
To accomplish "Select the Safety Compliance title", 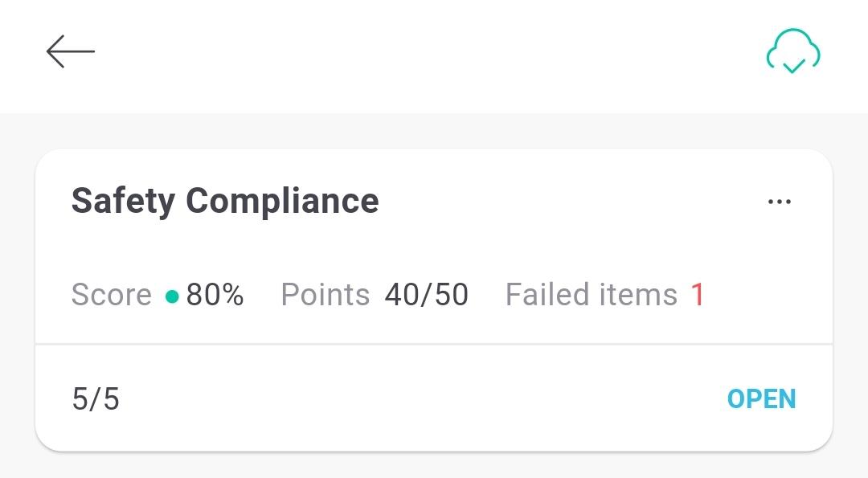I will pyautogui.click(x=225, y=201).
